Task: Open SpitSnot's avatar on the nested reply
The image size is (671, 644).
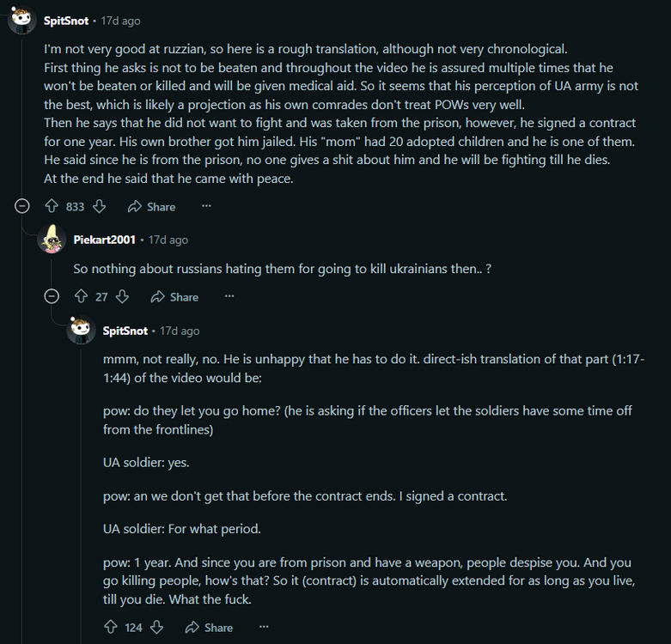Action: pyautogui.click(x=81, y=331)
